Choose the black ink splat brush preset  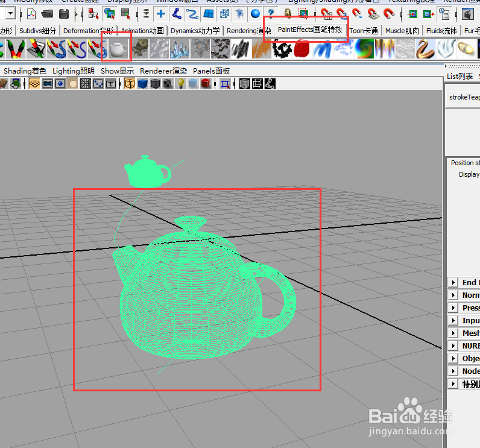point(282,48)
